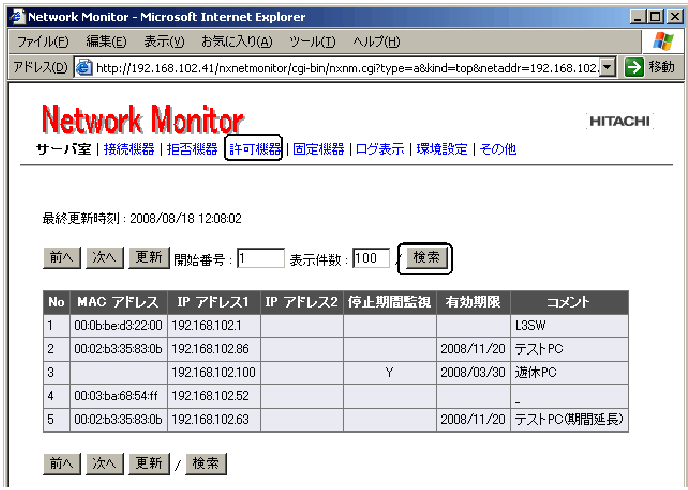Click the 停止期間監視 column header
688x490 pixels.
389,302
